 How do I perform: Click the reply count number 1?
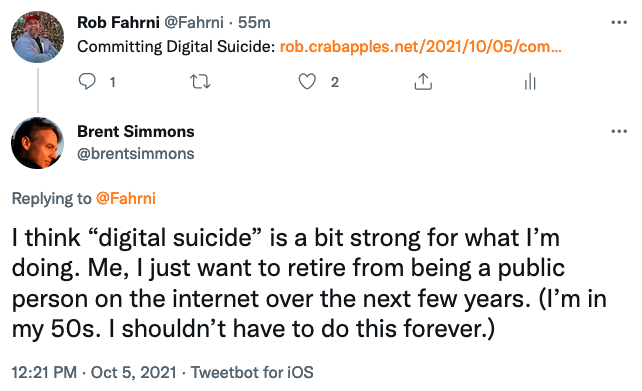pos(113,82)
